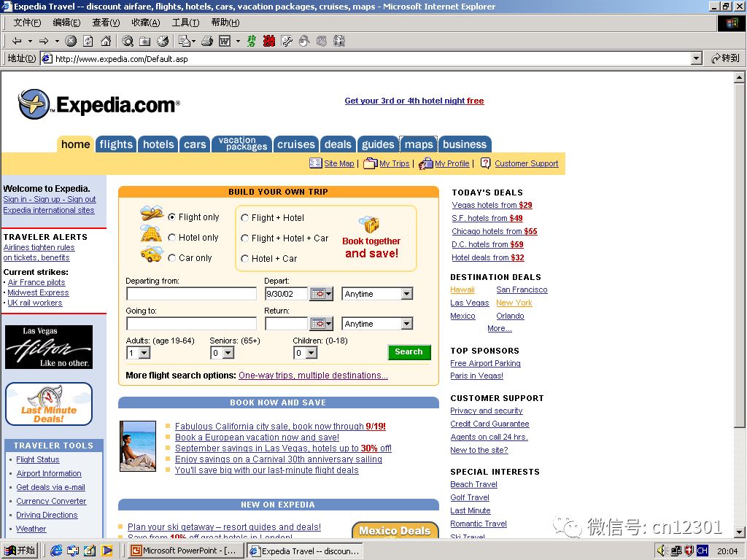Go to the browser Home page icon
The height and width of the screenshot is (560, 747).
coord(106,42)
